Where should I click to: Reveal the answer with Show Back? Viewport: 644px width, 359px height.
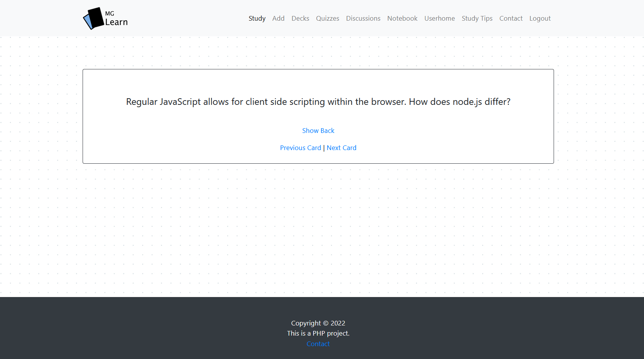(x=318, y=131)
